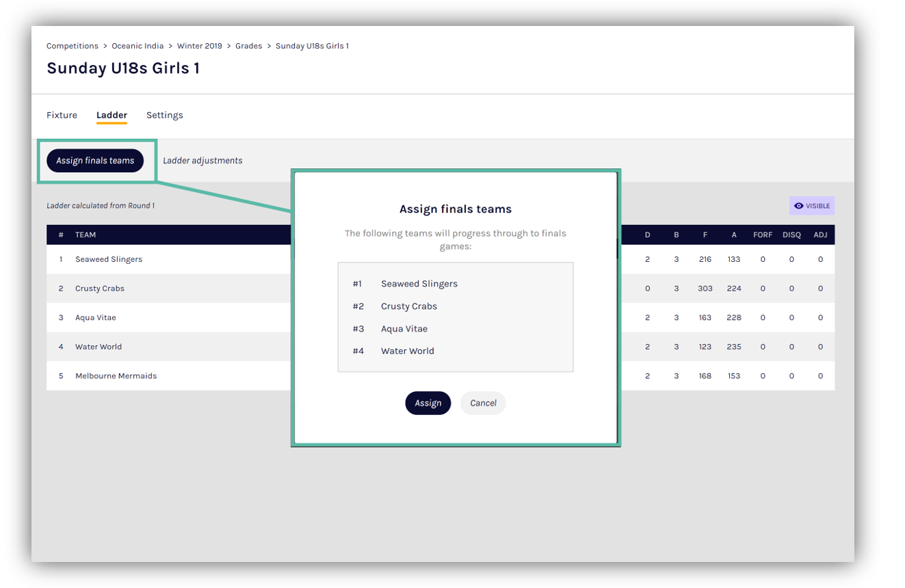
Task: Cancel the Assign finals teams dialog
Action: click(x=483, y=403)
